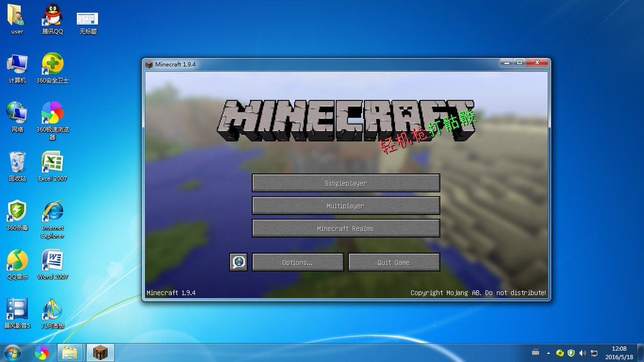Open the Options... screen
The width and height of the screenshot is (644, 362).
pos(298,262)
